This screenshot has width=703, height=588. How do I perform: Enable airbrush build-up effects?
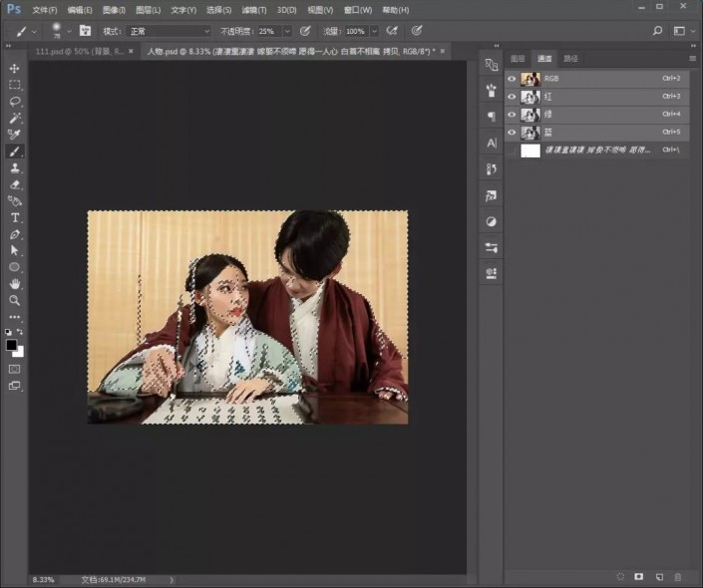pos(392,31)
